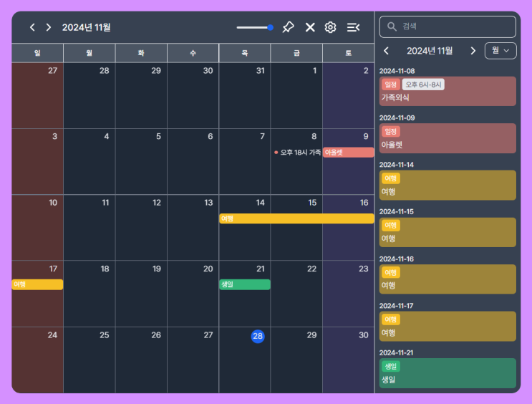
Task: Select today's date 28 highlighted in blue
Action: pyautogui.click(x=258, y=336)
